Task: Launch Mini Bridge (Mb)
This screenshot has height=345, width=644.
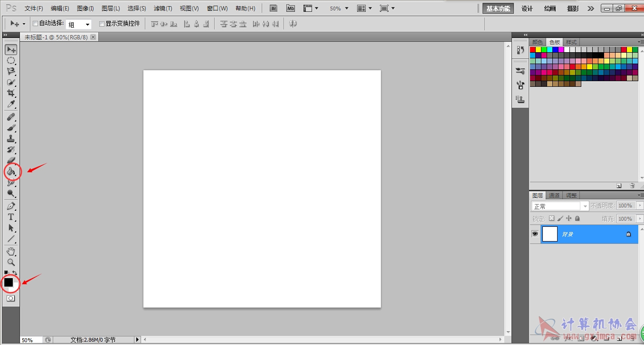Action: pos(290,8)
